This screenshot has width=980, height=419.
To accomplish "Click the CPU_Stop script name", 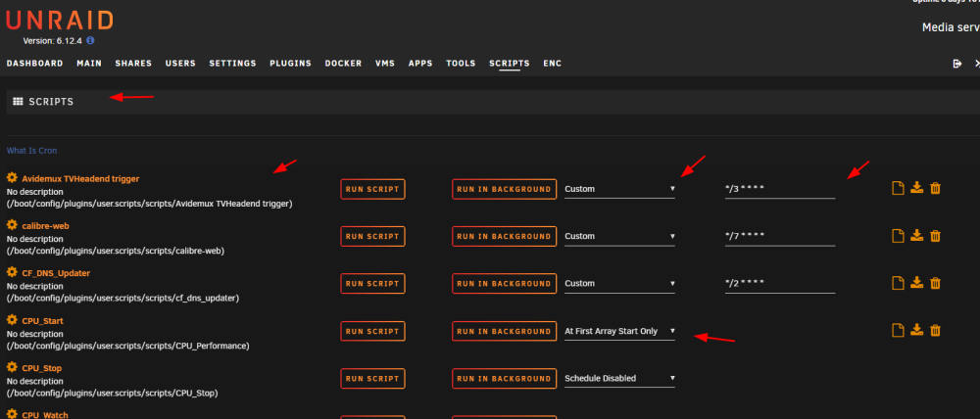I will tap(42, 368).
